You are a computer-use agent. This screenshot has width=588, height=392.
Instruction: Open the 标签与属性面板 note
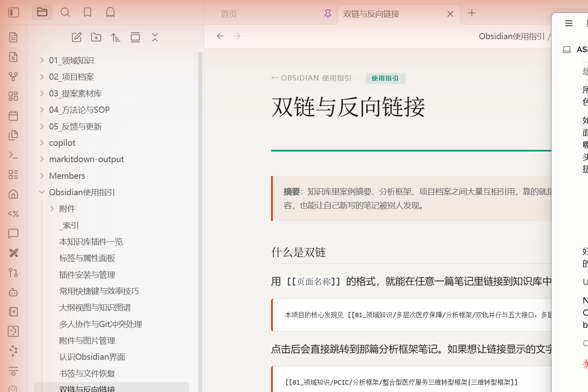[87, 258]
